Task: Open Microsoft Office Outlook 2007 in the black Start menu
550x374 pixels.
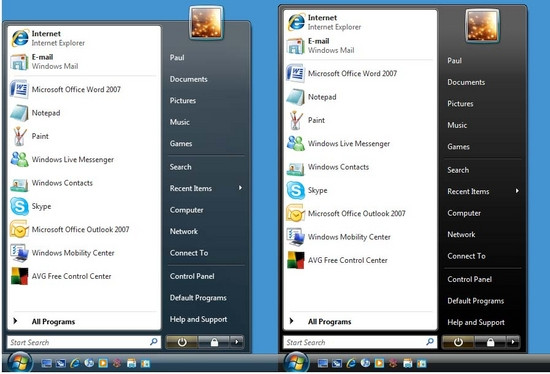Action: coord(360,213)
